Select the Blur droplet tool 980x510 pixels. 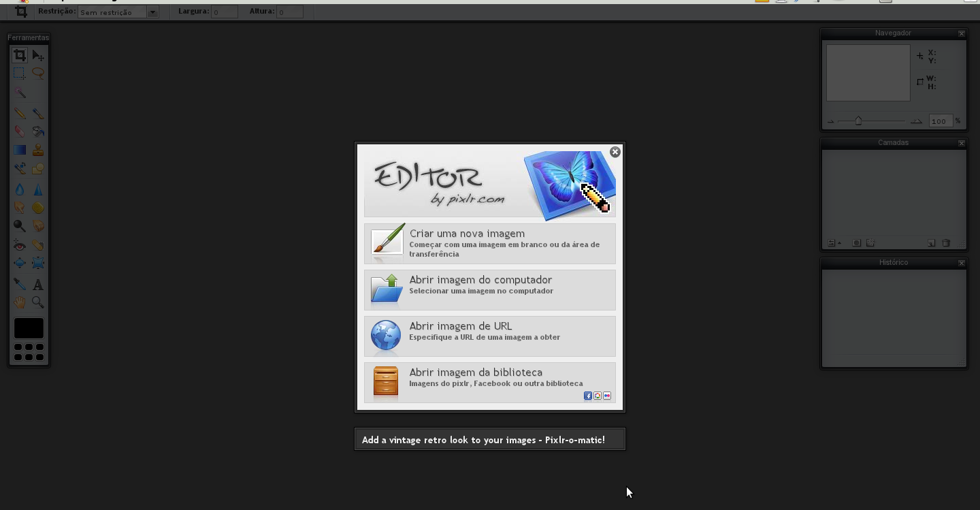(20, 189)
